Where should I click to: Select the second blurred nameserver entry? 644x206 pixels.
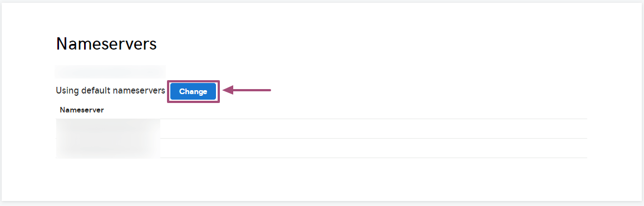107,148
